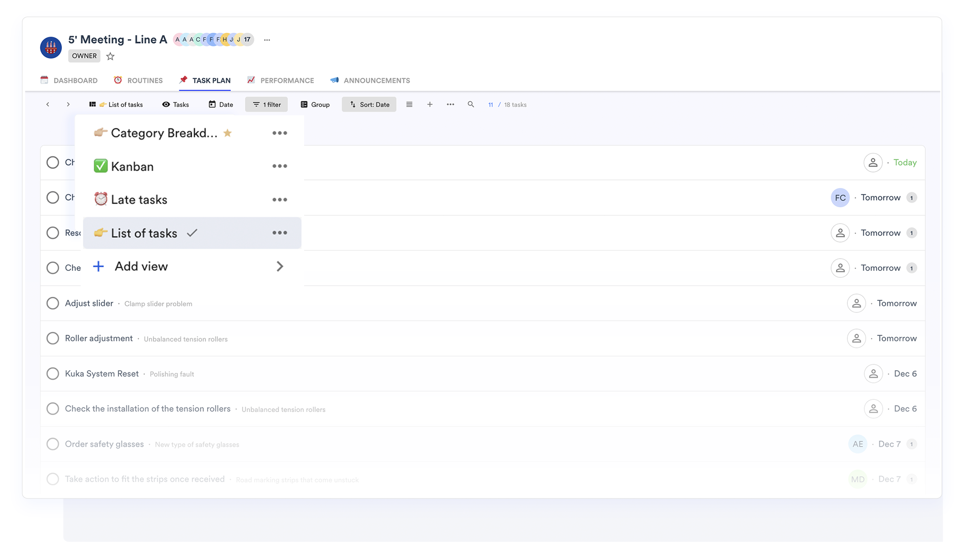This screenshot has width=964, height=560.
Task: Open the ellipsis menu next to meeting title
Action: (x=267, y=40)
